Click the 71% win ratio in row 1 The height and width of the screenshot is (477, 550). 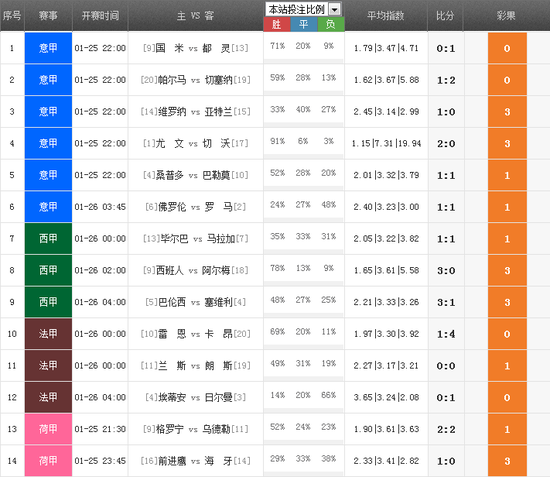277,46
